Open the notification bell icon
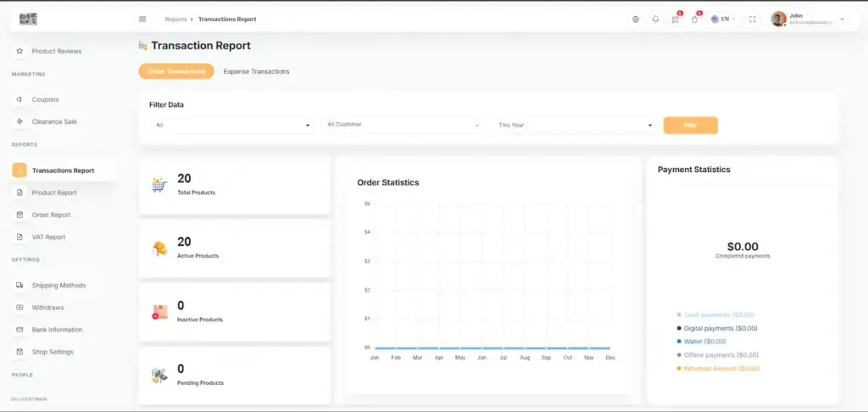 click(x=655, y=19)
